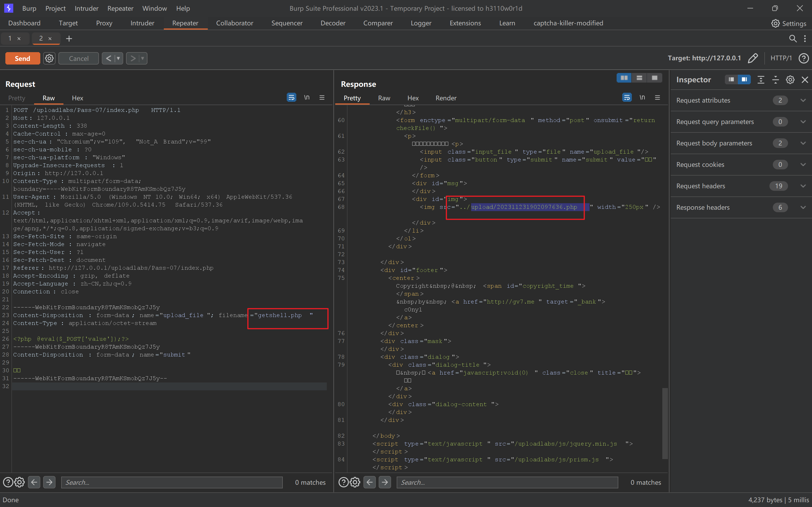Switch Response view to Render

446,98
